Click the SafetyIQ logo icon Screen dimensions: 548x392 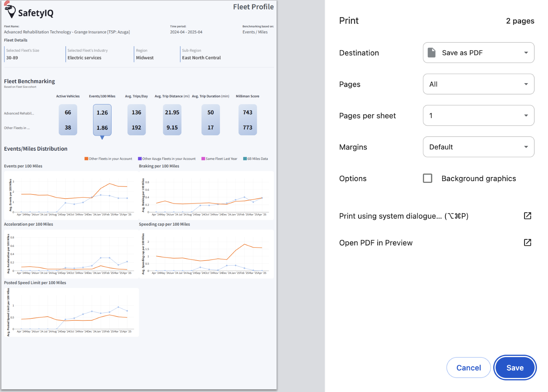click(10, 10)
